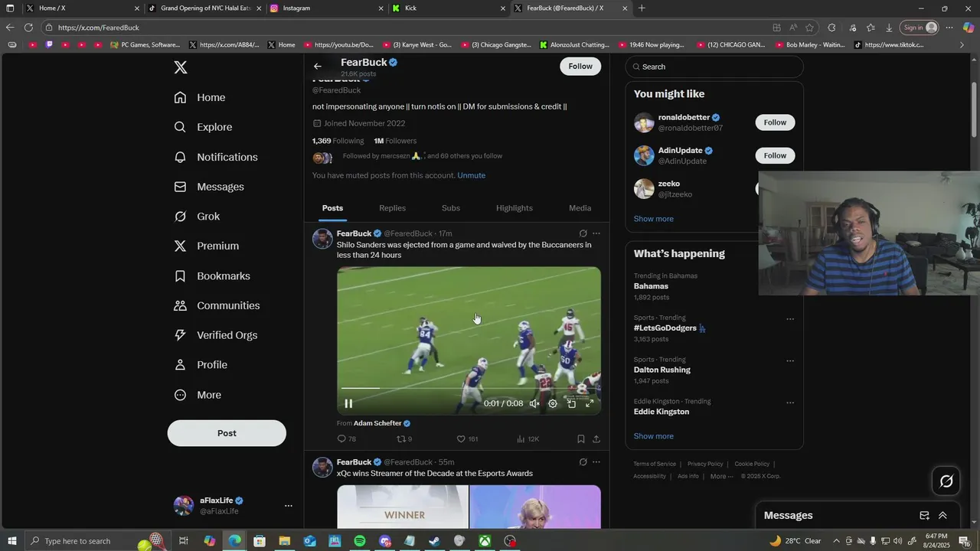Reload the page in the browser

[28, 28]
